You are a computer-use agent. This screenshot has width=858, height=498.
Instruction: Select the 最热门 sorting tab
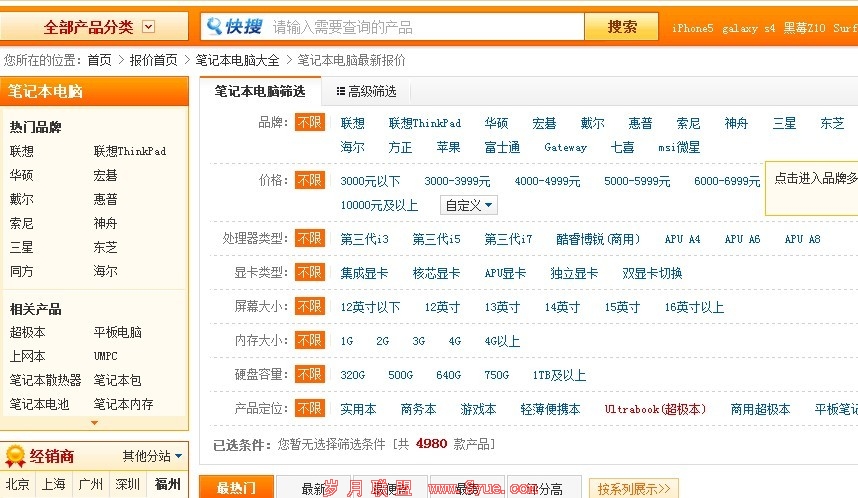click(x=238, y=488)
